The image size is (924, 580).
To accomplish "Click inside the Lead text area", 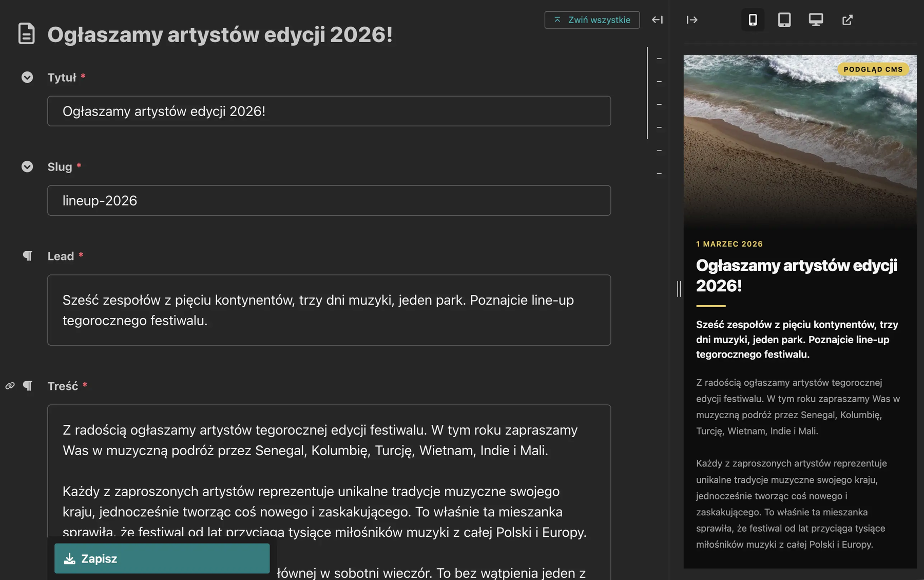I will (x=329, y=310).
